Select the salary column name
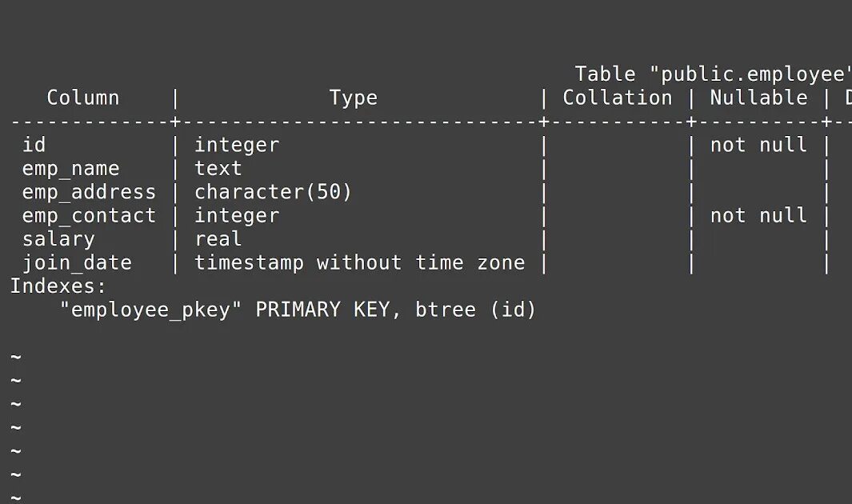 click(58, 239)
